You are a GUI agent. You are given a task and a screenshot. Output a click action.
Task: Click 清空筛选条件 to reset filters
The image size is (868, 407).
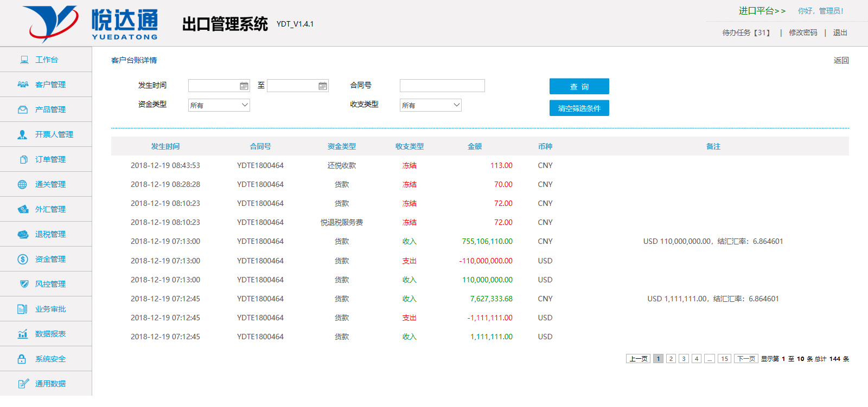[x=579, y=108]
